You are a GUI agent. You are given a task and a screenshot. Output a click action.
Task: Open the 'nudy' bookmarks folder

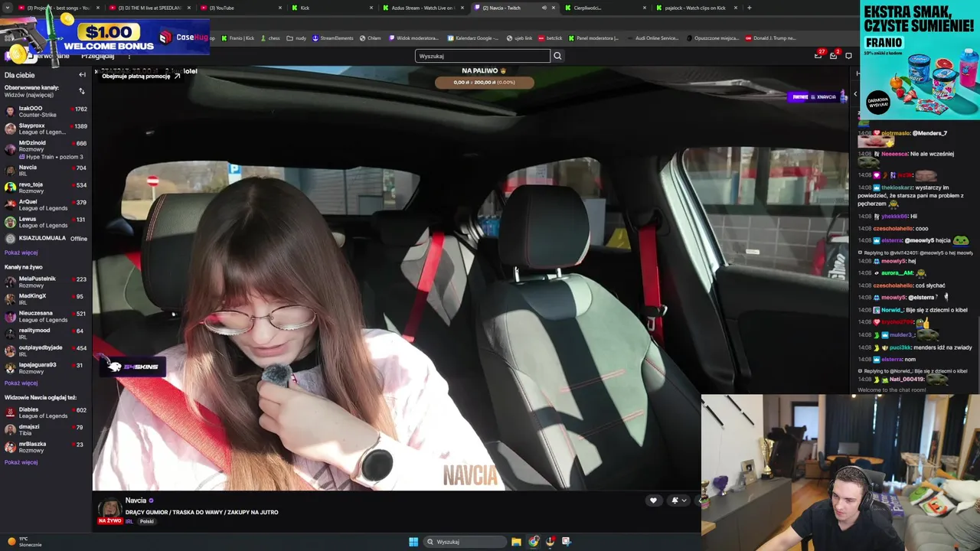pyautogui.click(x=297, y=38)
